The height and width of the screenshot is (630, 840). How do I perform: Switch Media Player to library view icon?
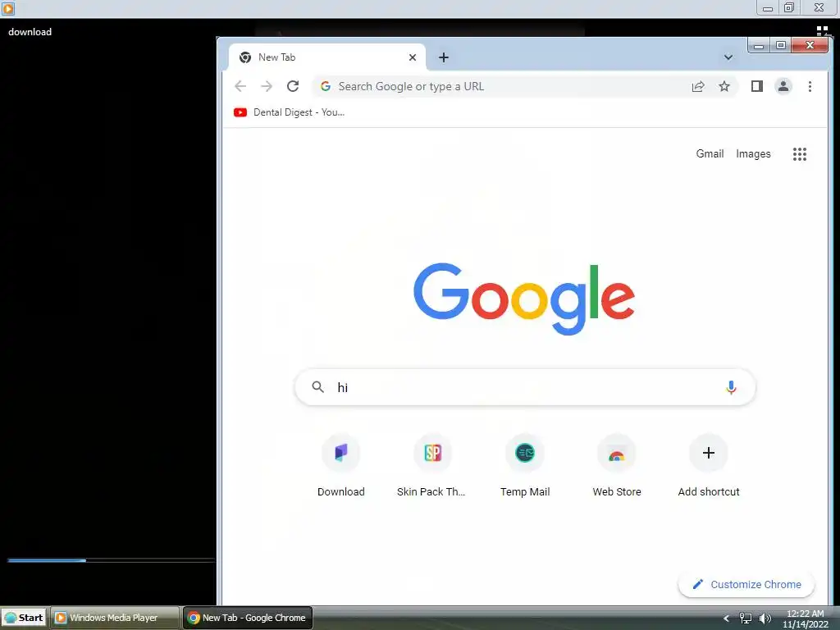pyautogui.click(x=822, y=31)
